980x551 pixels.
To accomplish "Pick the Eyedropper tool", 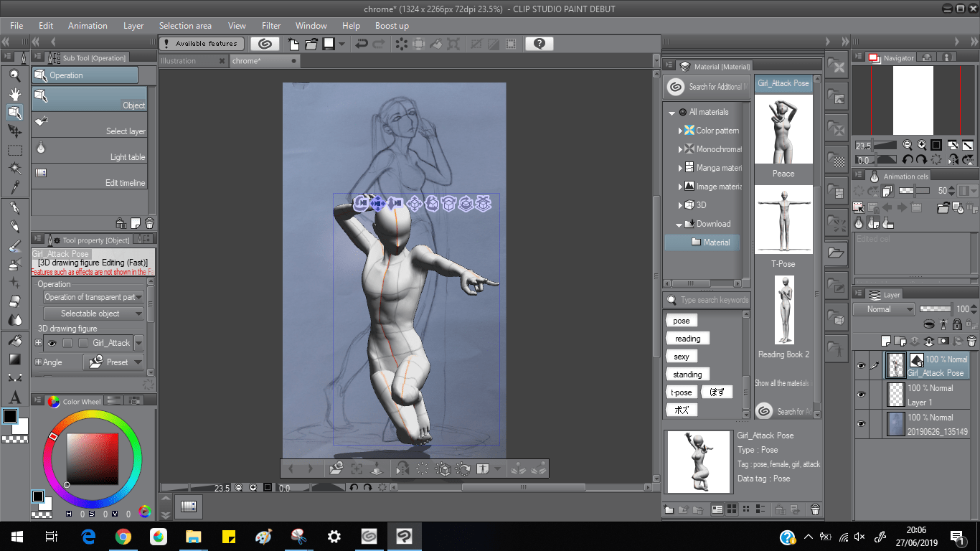I will tap(14, 187).
